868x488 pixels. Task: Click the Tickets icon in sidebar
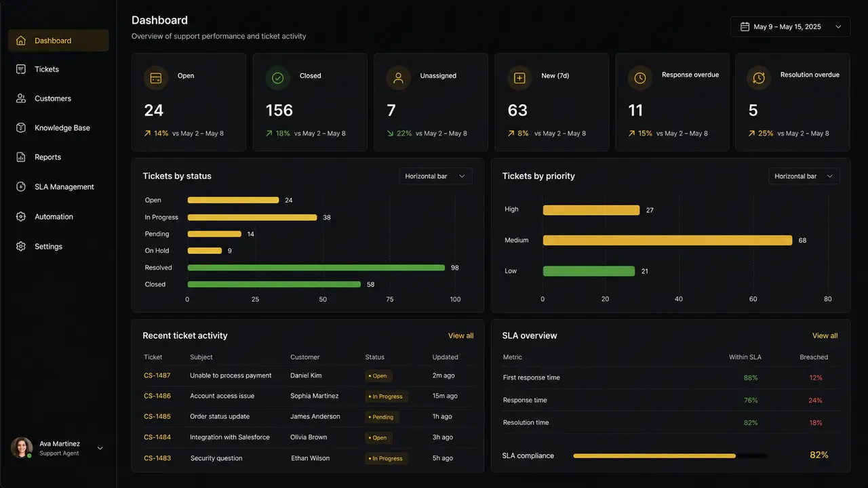pos(21,69)
